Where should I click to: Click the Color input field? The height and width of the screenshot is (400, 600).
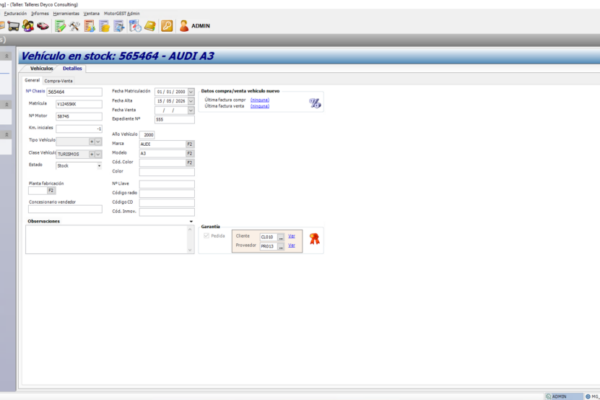[167, 172]
